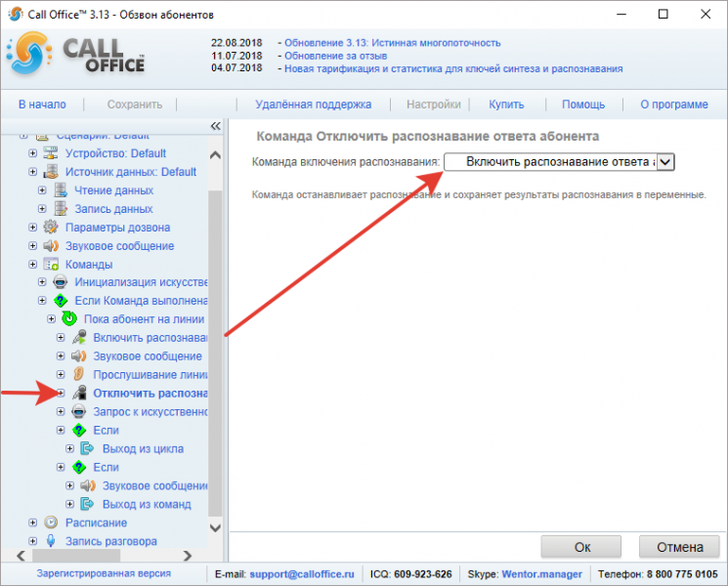The height and width of the screenshot is (586, 728).
Task: Click the speaker icon under Параметры дозвона
Action: coord(50,245)
